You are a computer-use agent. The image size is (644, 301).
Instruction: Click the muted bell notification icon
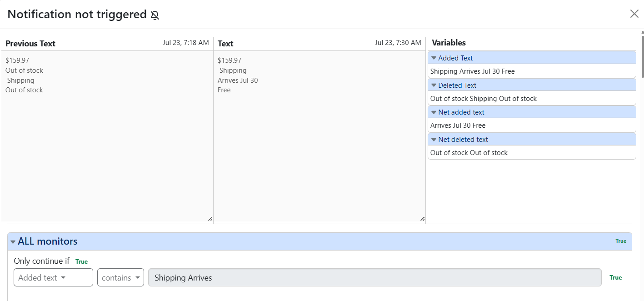tap(155, 15)
